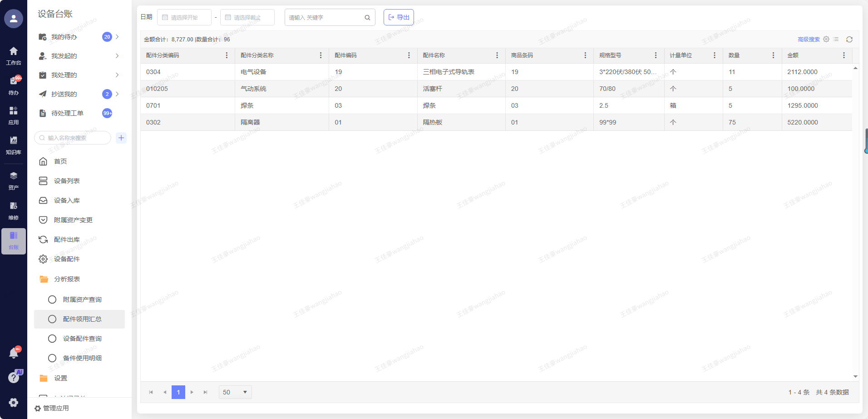This screenshot has height=419, width=868.
Task: Open the 配件名称 column menu
Action: coord(497,55)
